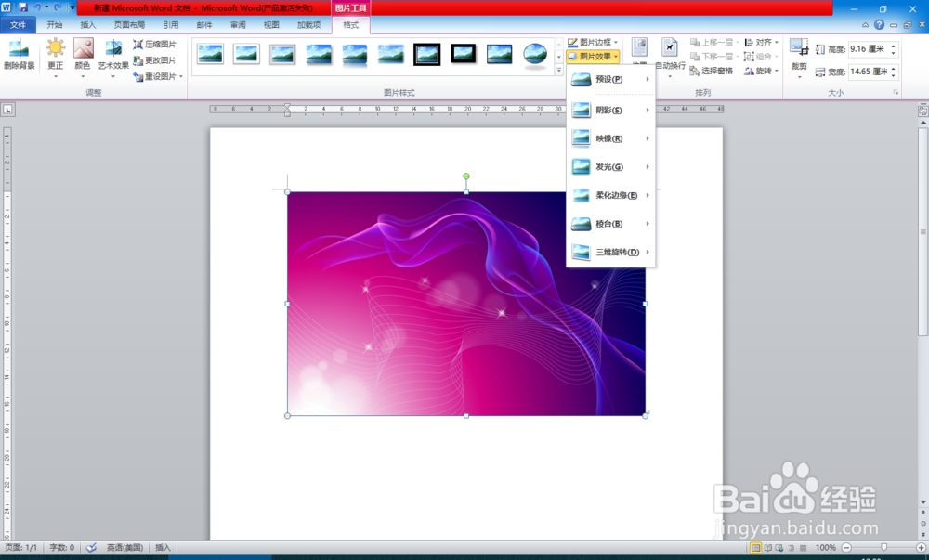Switch to the Add-ins (加载项) tab
The image size is (929, 560).
308,25
